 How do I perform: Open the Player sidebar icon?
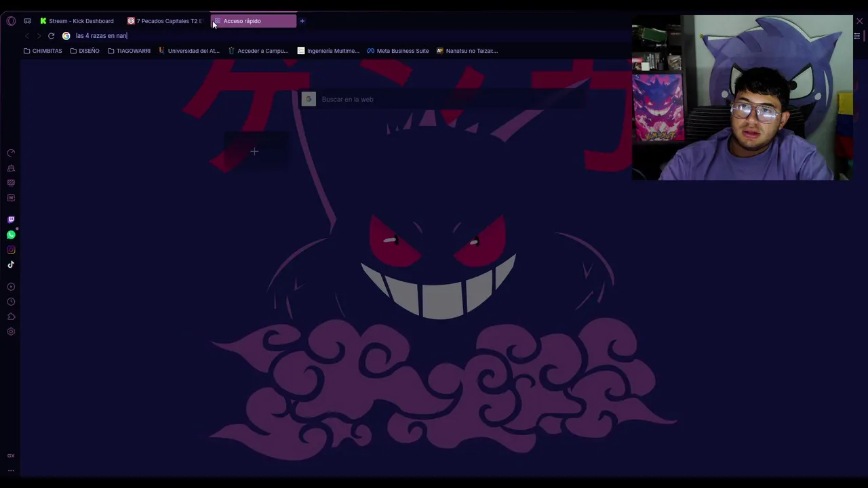coord(11,287)
